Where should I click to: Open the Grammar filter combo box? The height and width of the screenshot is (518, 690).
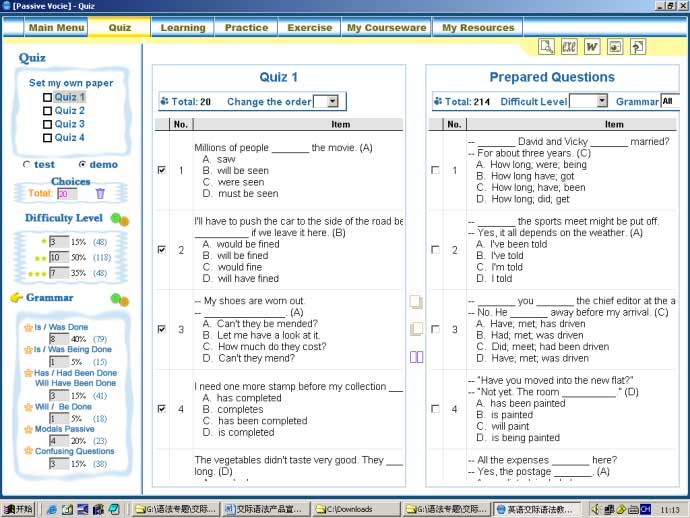coord(670,101)
